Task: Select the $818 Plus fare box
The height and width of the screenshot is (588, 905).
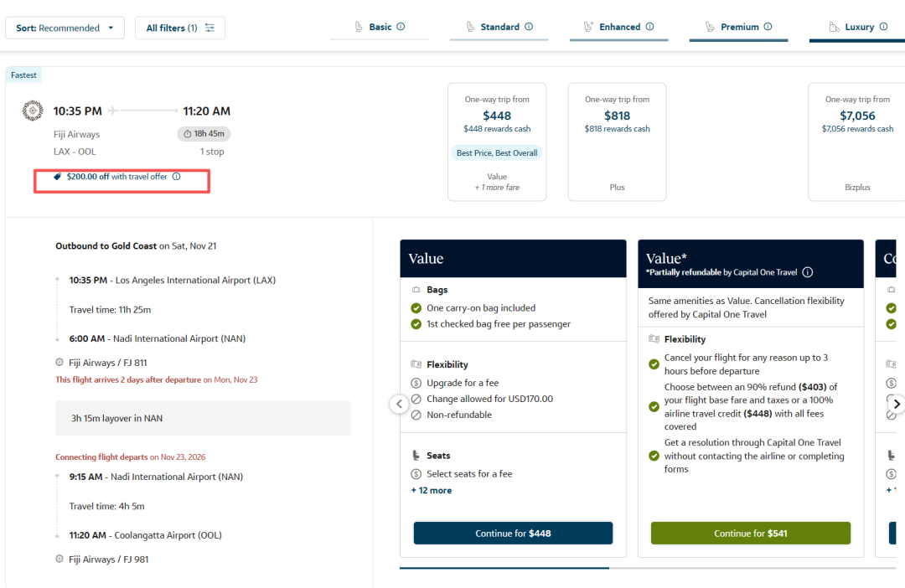Action: [617, 142]
